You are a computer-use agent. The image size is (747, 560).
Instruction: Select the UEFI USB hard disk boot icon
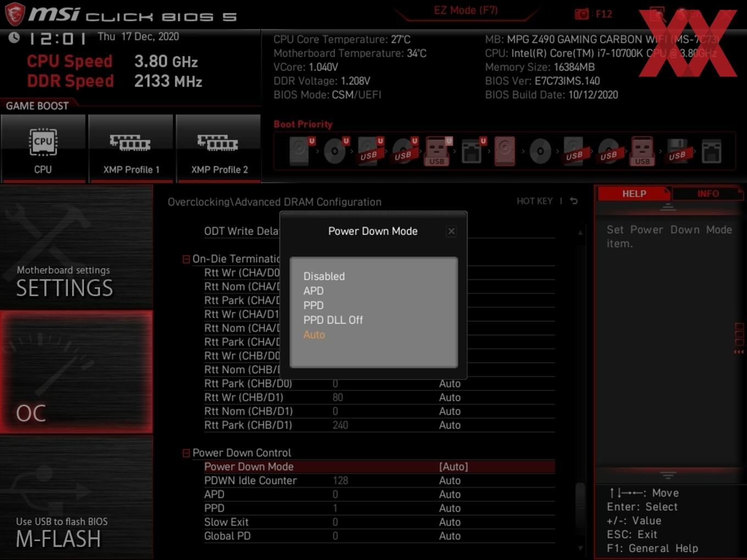pos(370,151)
